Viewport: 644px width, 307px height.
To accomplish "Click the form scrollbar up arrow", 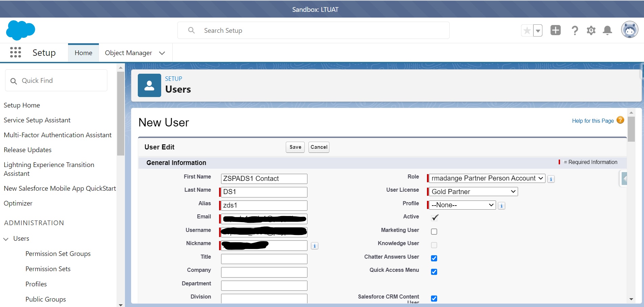I will point(631,112).
